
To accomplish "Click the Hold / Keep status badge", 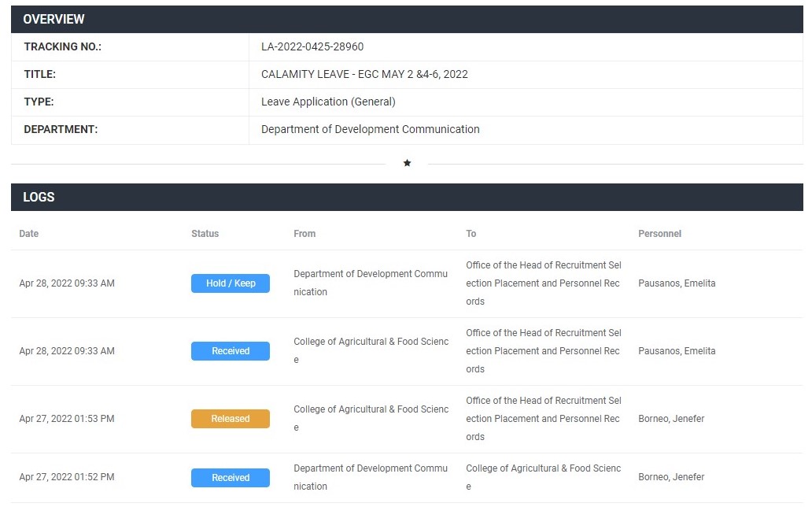I will click(231, 283).
